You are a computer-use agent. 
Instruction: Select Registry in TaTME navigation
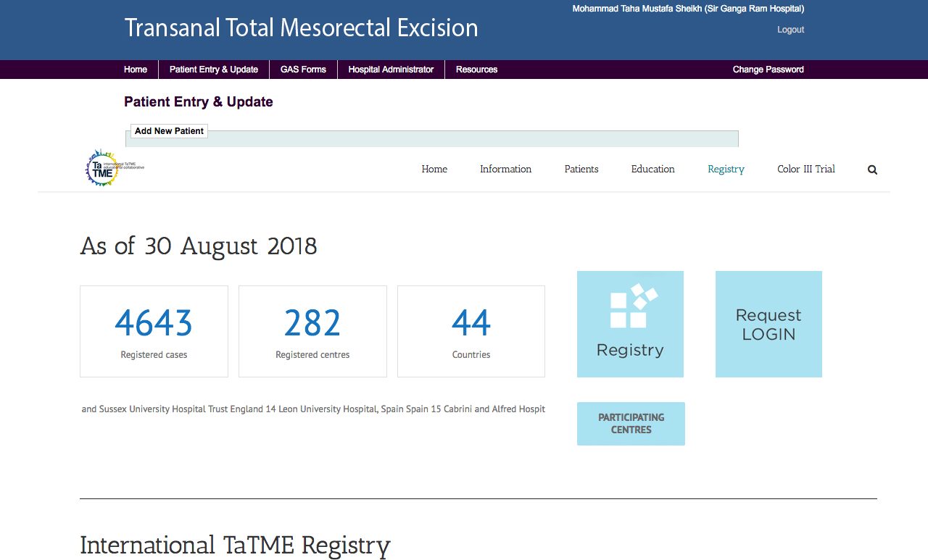(x=726, y=169)
